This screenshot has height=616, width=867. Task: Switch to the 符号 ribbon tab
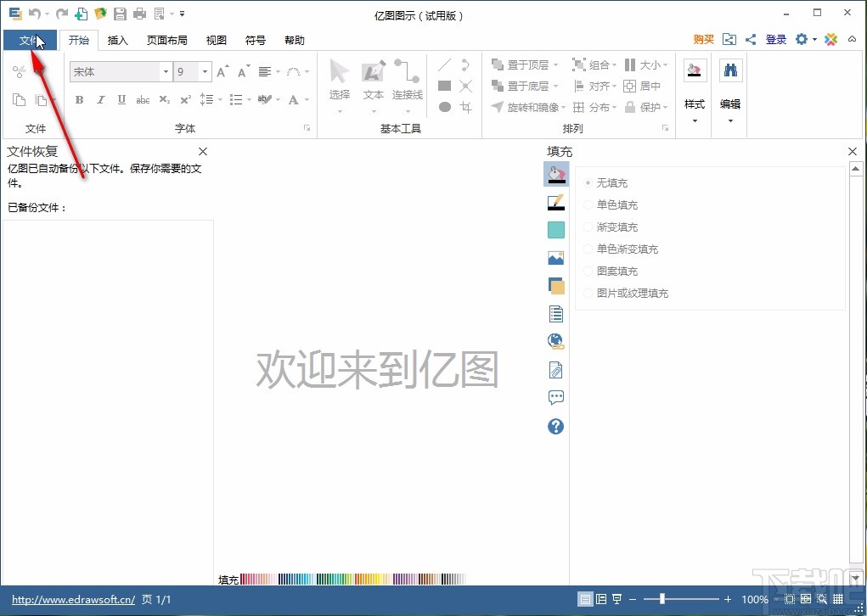(256, 41)
